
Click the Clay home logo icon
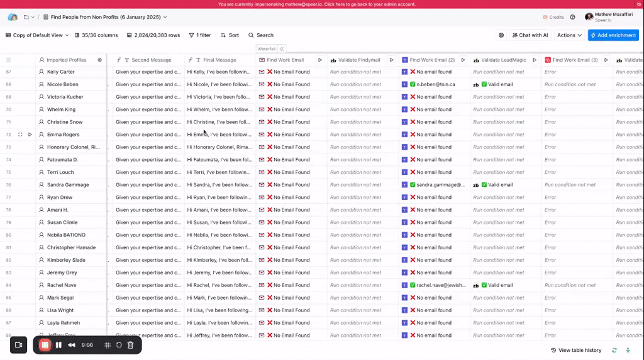pyautogui.click(x=13, y=17)
